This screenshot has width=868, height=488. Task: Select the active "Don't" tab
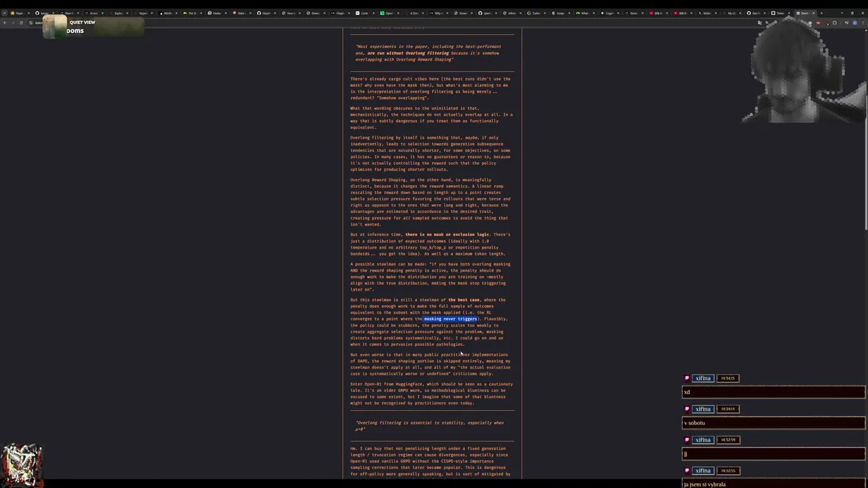click(806, 13)
